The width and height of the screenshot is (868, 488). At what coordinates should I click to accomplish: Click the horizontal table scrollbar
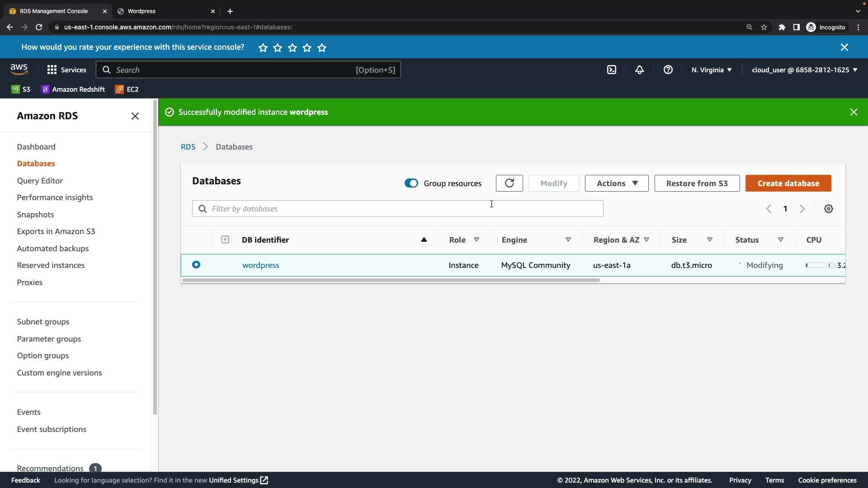pyautogui.click(x=390, y=280)
